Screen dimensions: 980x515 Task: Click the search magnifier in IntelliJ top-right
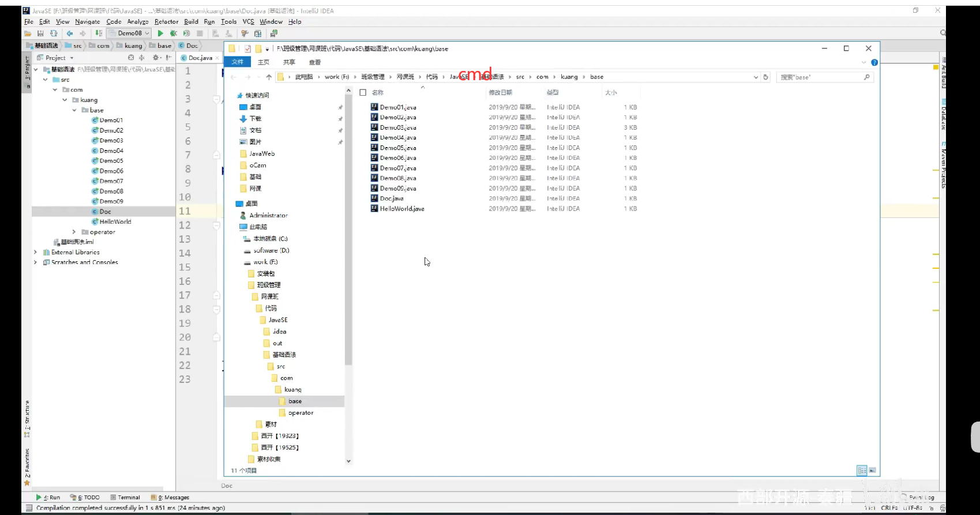pos(943,33)
